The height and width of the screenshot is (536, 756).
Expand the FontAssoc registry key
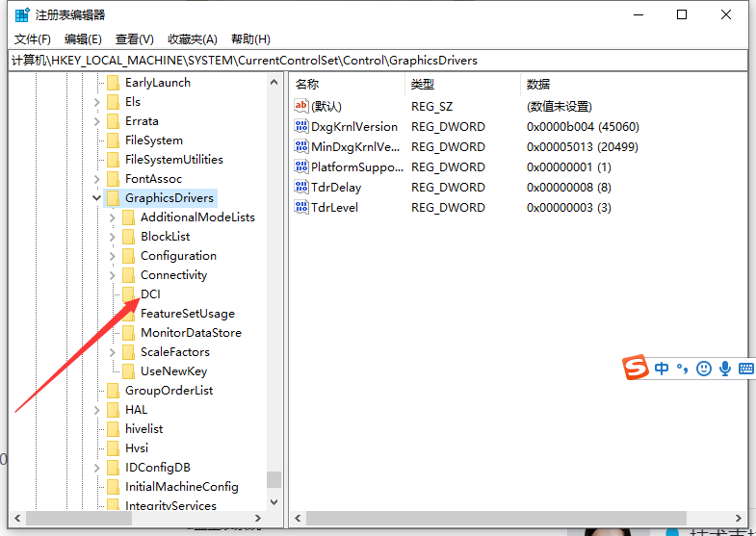click(x=97, y=179)
